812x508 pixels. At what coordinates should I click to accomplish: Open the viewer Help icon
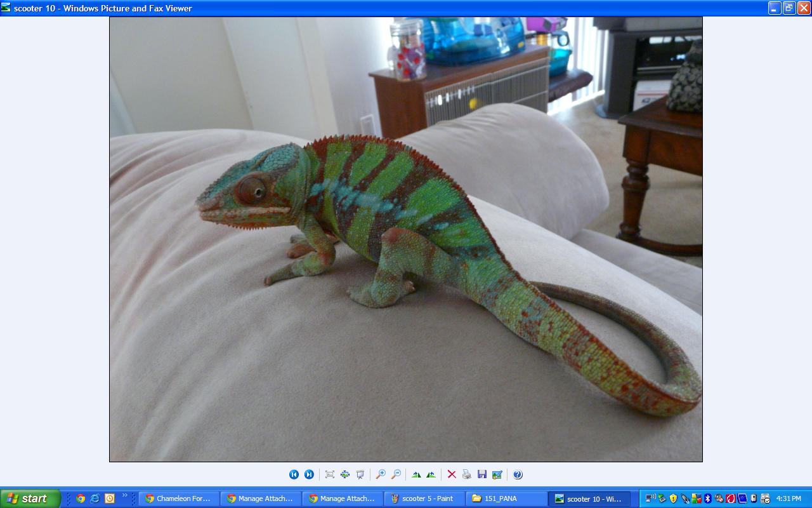518,474
